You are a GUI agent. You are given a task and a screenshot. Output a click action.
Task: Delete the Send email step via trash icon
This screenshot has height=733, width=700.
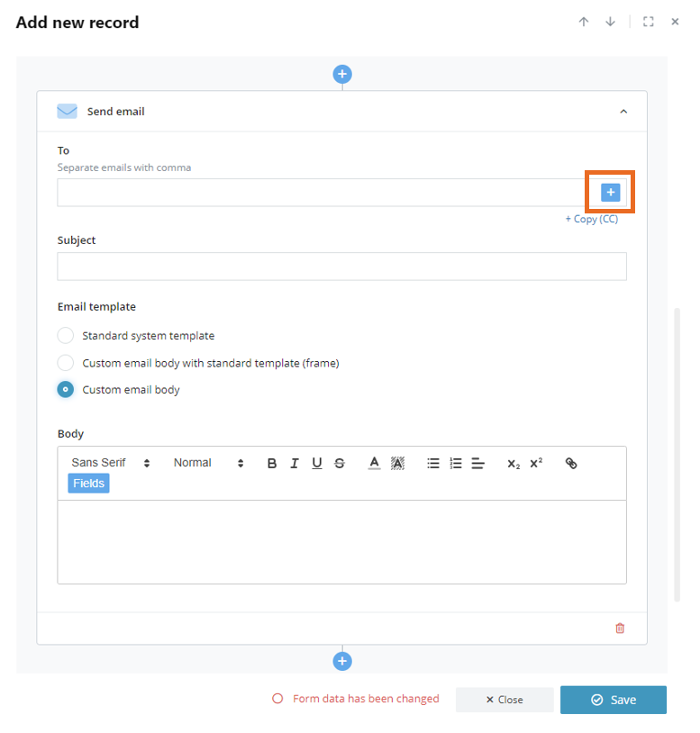[x=620, y=628]
